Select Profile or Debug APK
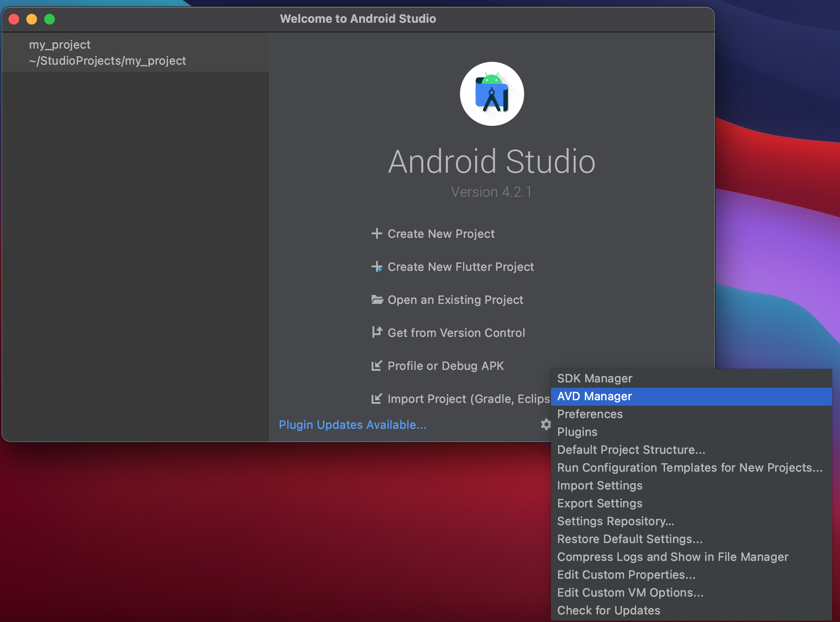This screenshot has height=622, width=840. 446,366
